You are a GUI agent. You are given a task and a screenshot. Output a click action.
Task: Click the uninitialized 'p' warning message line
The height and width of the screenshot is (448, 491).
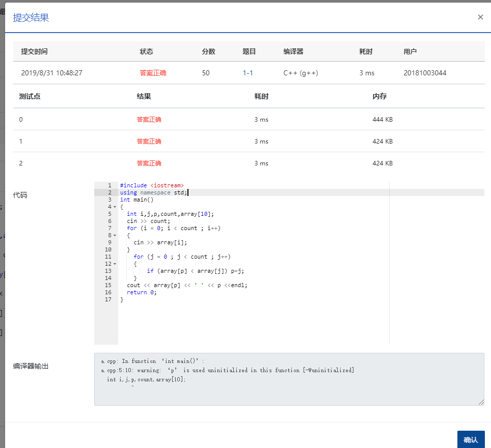228,370
